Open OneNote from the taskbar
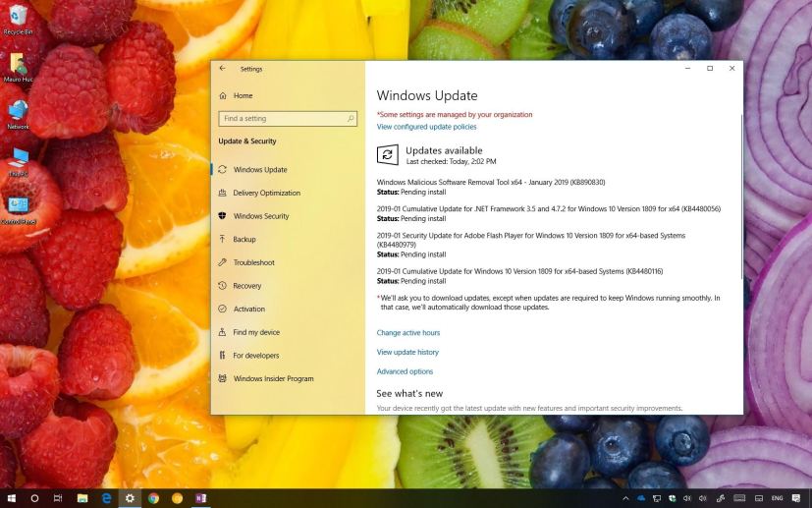Viewport: 812px width, 508px height. pyautogui.click(x=201, y=499)
